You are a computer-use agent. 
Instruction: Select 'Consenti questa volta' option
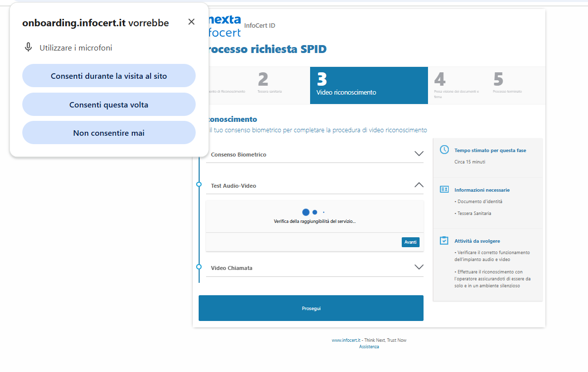coord(109,105)
